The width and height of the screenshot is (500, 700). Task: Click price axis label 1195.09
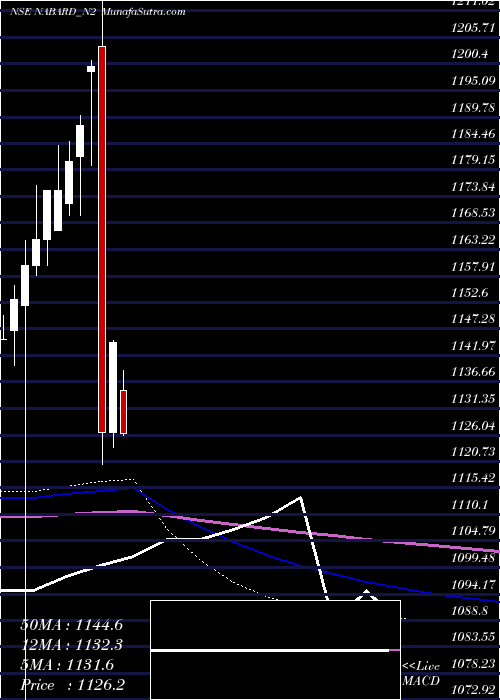point(473,81)
